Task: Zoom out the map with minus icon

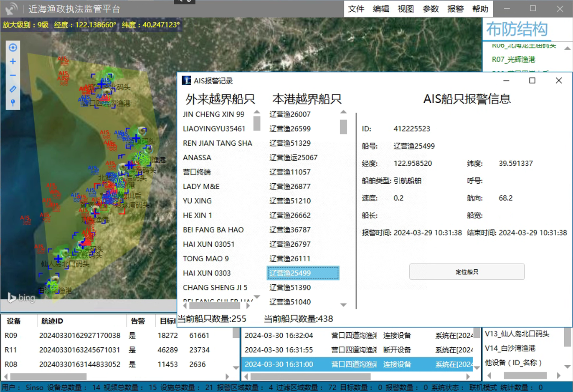Action: click(13, 76)
